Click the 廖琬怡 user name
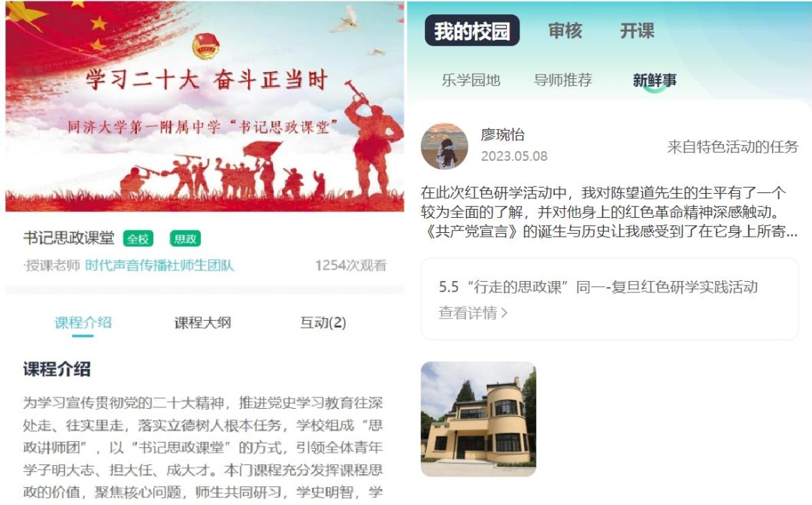This screenshot has height=505, width=812. (502, 135)
